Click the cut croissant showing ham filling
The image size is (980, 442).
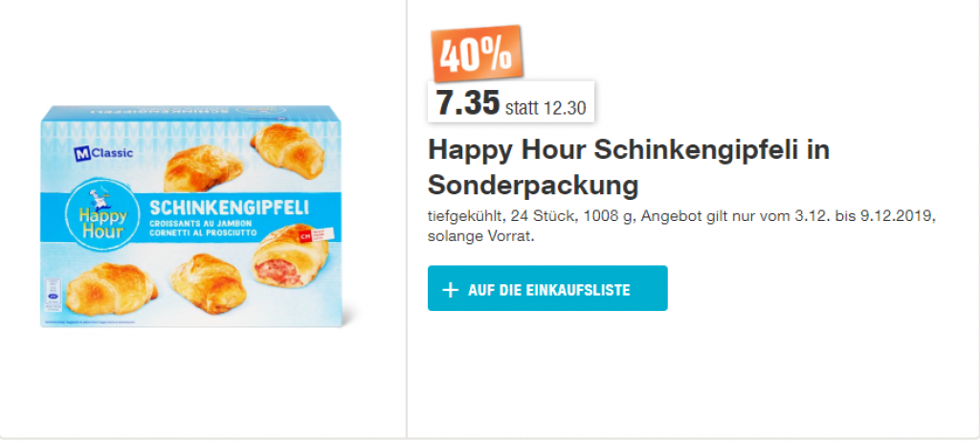287,264
